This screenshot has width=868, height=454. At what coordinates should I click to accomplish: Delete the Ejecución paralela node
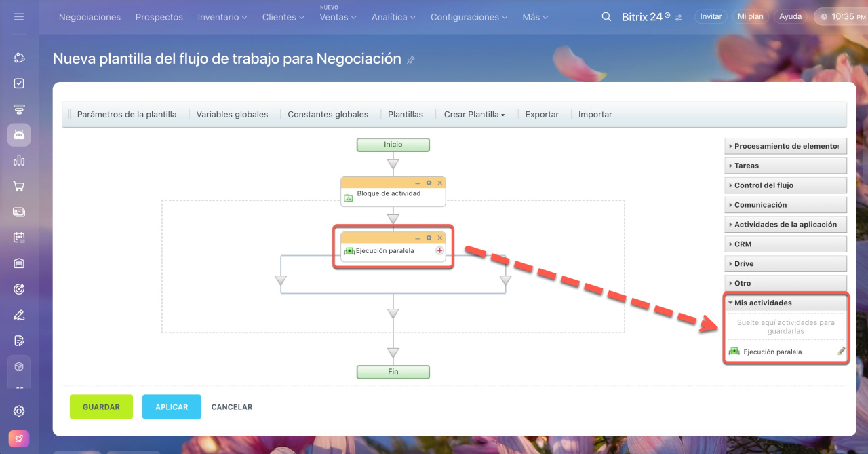[x=439, y=238]
